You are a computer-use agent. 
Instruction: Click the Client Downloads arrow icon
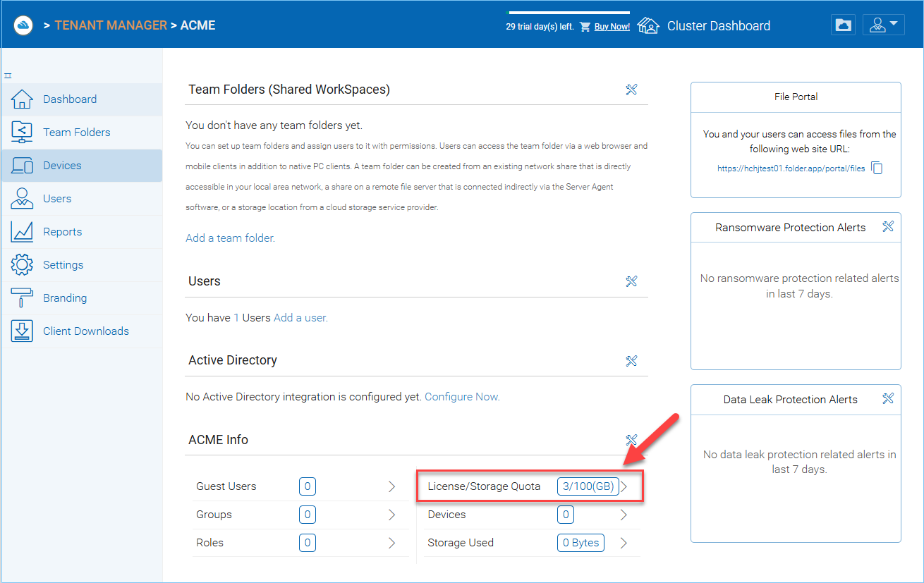[22, 331]
